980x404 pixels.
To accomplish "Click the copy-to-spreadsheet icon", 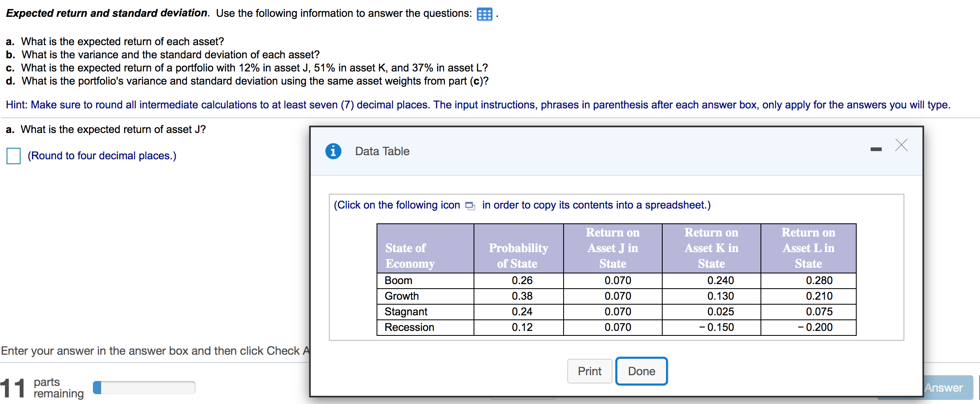I will [x=470, y=205].
